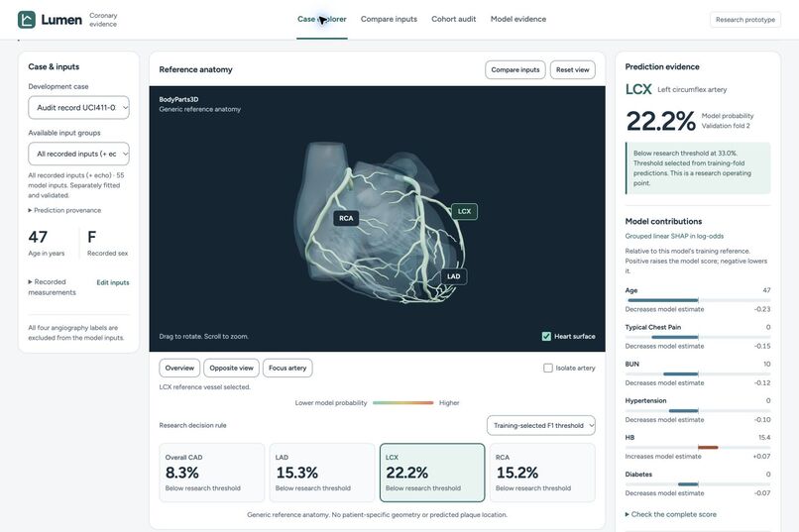This screenshot has height=532, width=799.
Task: Open the Available input groups dropdown
Action: coord(78,154)
